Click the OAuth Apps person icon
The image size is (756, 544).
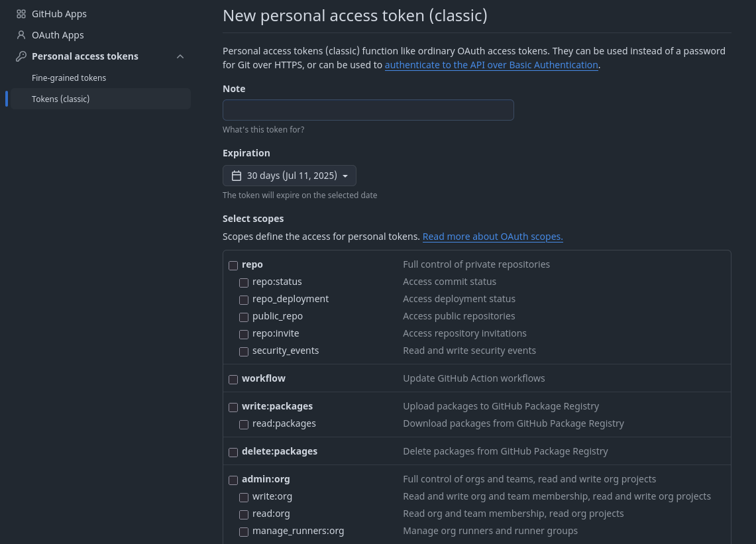[x=21, y=35]
